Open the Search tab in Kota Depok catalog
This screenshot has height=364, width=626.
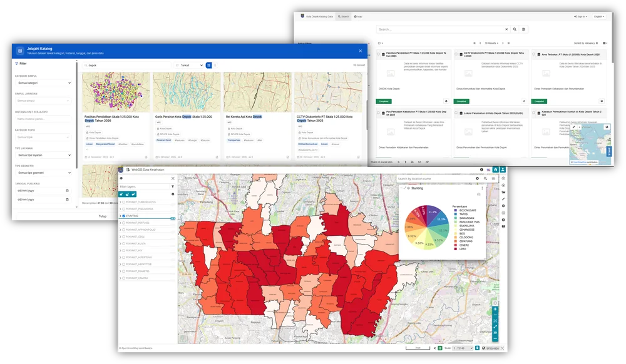[343, 17]
